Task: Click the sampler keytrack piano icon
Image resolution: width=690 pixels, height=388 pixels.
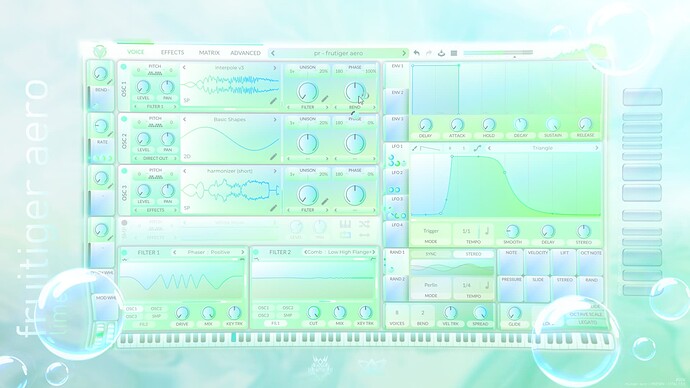Action: (x=345, y=224)
